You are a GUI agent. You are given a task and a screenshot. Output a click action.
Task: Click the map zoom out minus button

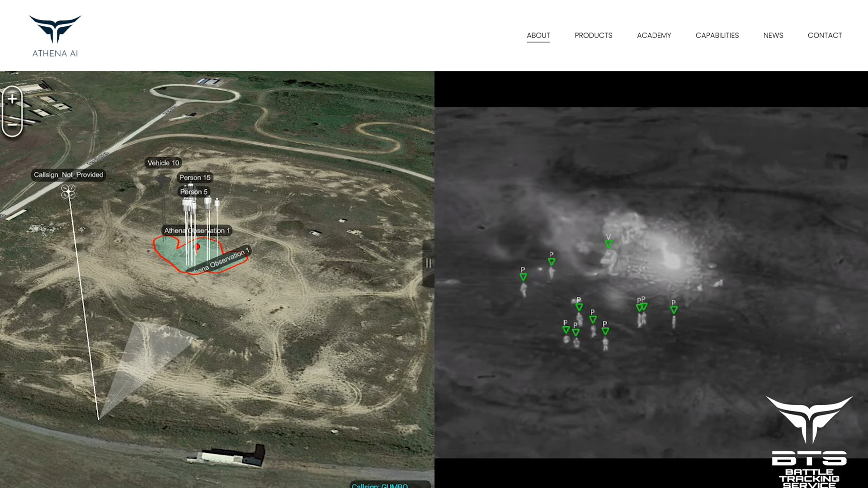[x=12, y=124]
